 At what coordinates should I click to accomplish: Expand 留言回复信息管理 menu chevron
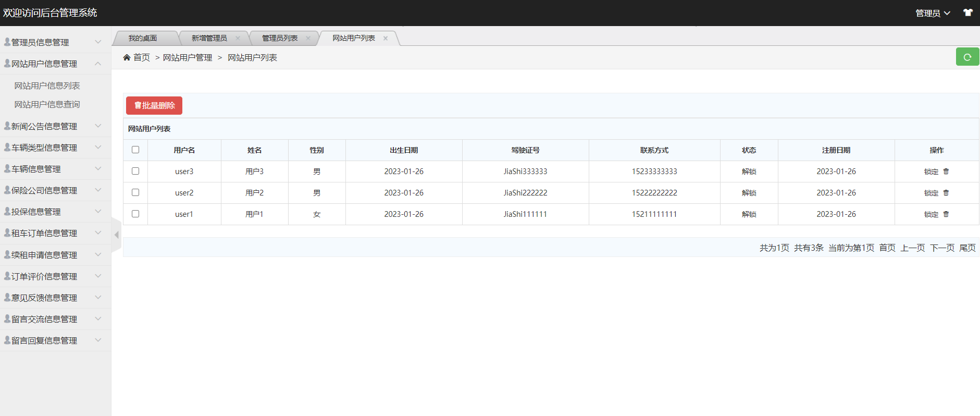click(x=98, y=340)
